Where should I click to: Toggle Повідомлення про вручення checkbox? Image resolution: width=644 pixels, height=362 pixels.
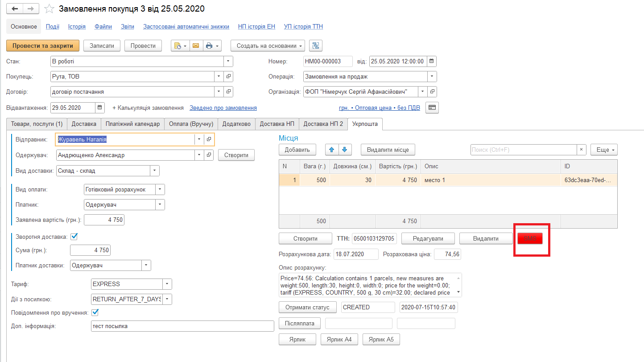click(95, 312)
